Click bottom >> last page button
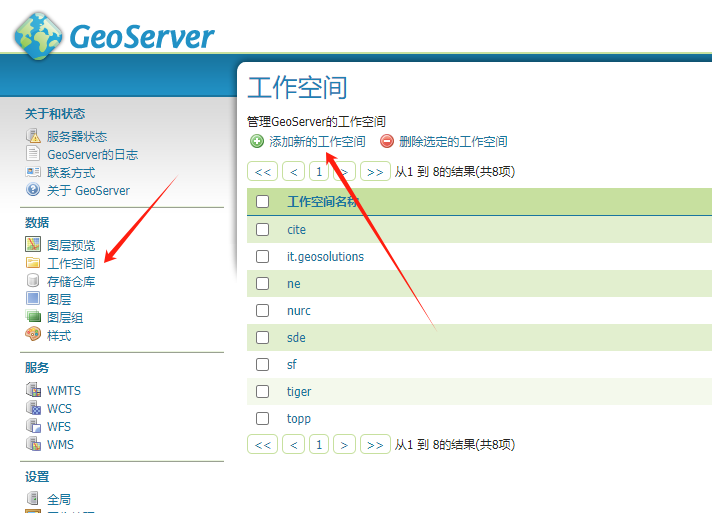 [375, 444]
